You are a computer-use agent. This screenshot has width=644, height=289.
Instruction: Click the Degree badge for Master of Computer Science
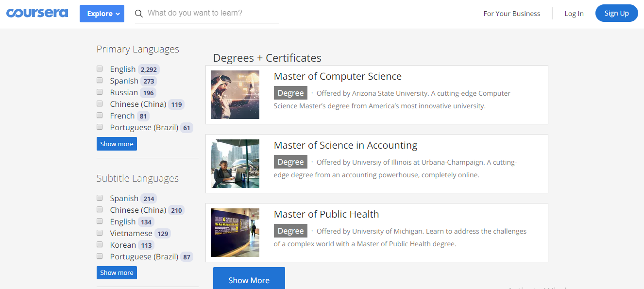290,93
